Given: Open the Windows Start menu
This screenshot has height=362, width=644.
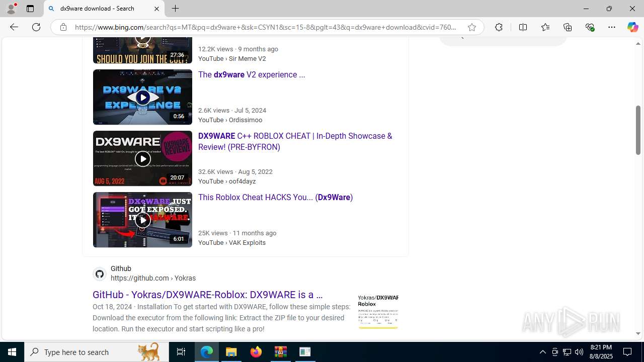Looking at the screenshot, I should tap(12, 352).
